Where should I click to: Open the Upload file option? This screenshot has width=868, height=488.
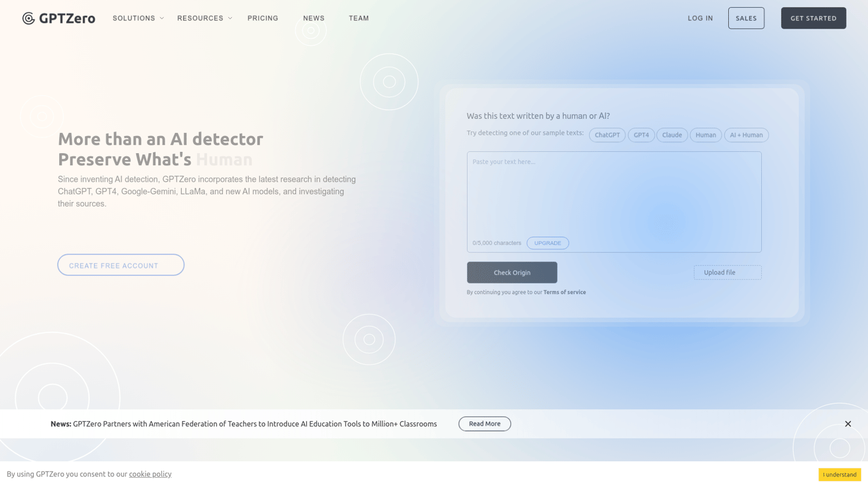pyautogui.click(x=728, y=273)
